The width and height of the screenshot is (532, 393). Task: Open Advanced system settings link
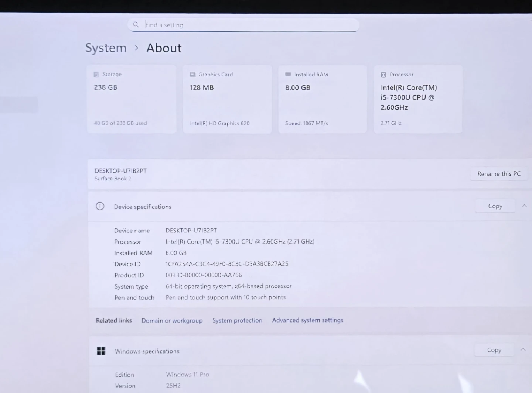(308, 320)
